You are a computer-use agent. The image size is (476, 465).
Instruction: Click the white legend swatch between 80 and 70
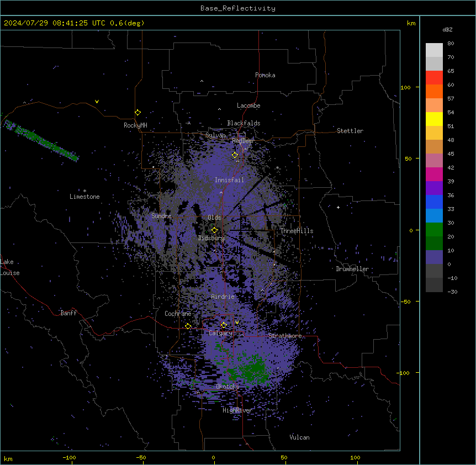click(434, 50)
